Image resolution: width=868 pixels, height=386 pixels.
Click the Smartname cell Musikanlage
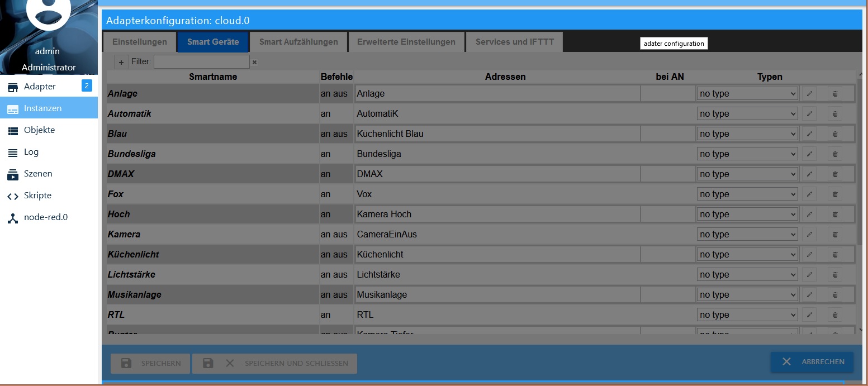(213, 295)
